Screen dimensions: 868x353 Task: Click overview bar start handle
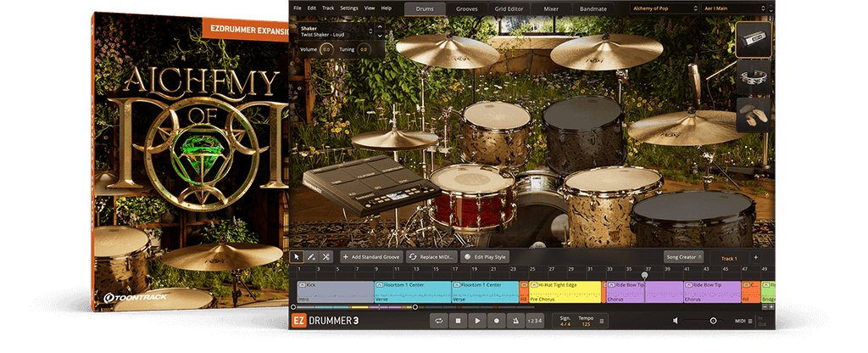coord(293,306)
